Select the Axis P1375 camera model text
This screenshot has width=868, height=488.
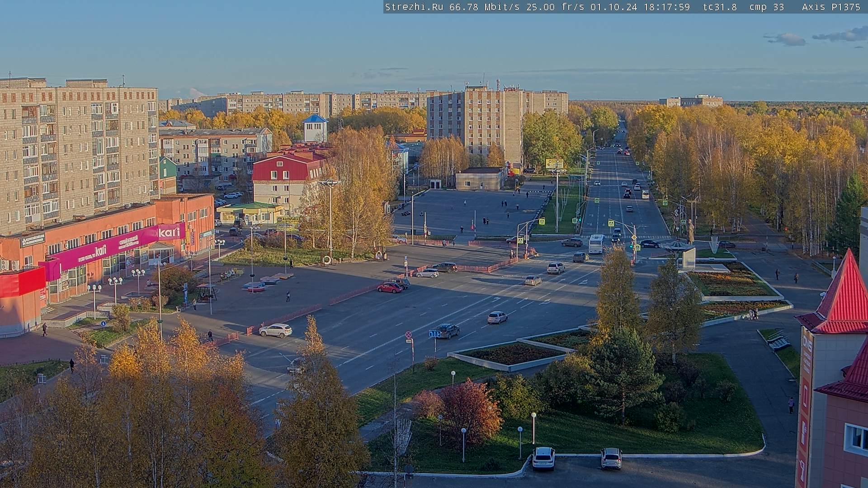[831, 7]
